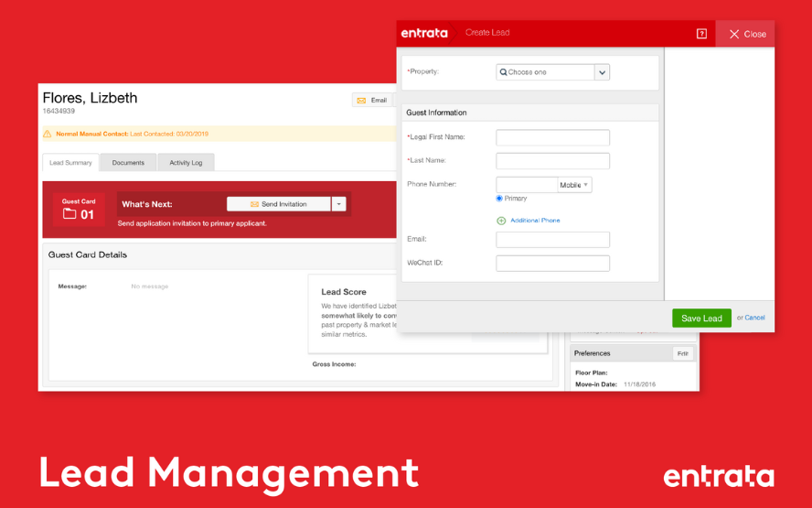Select the Primary phone radio button
812x508 pixels.
(499, 199)
